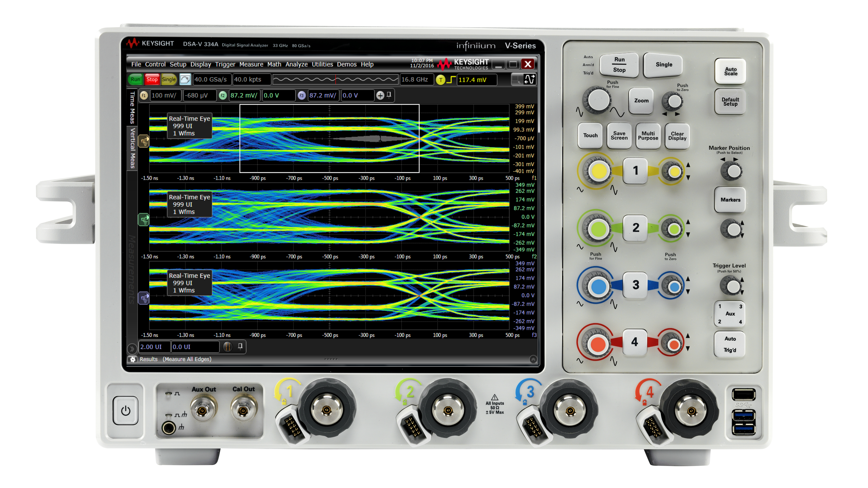
Task: Click the round grip icon beside 0.0 UI field
Action: pyautogui.click(x=228, y=347)
